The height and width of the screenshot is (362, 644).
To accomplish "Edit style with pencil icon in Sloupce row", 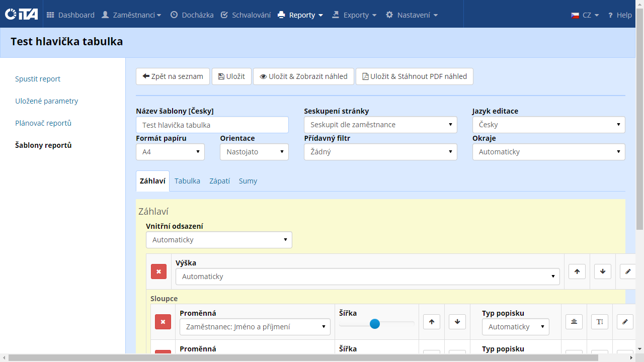I will coord(625,322).
